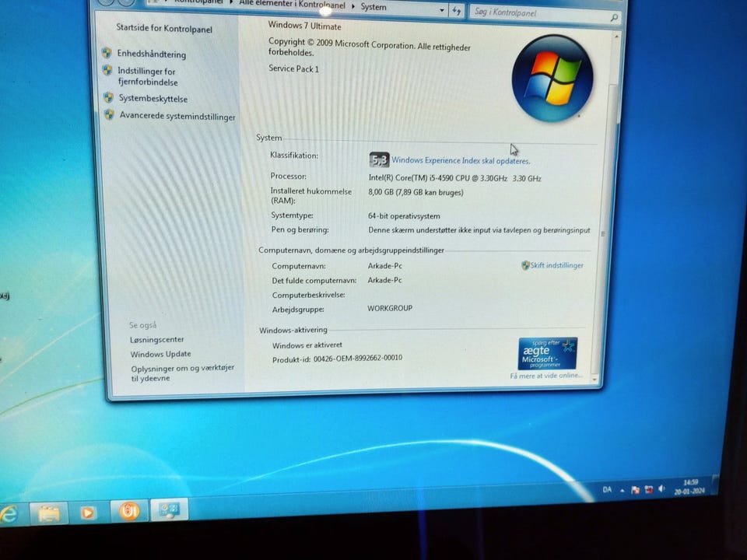Click the Service Pack 1 text
The image size is (747, 560).
(x=293, y=68)
